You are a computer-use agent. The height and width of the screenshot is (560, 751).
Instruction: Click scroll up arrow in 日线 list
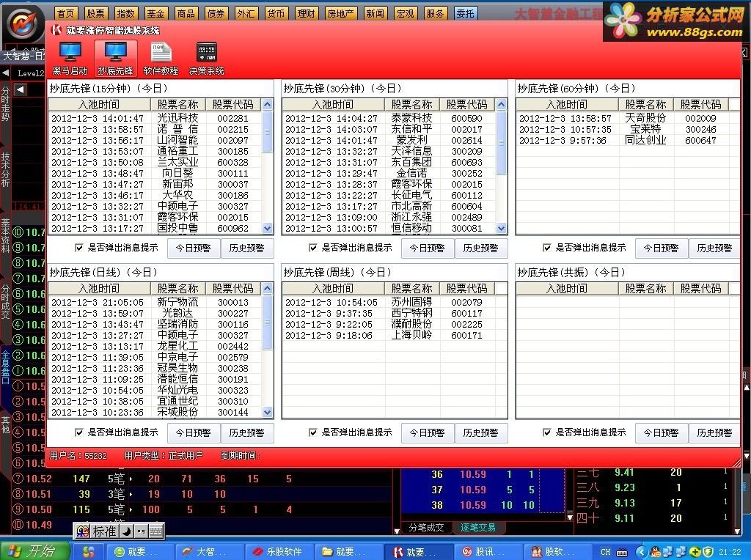click(x=268, y=288)
